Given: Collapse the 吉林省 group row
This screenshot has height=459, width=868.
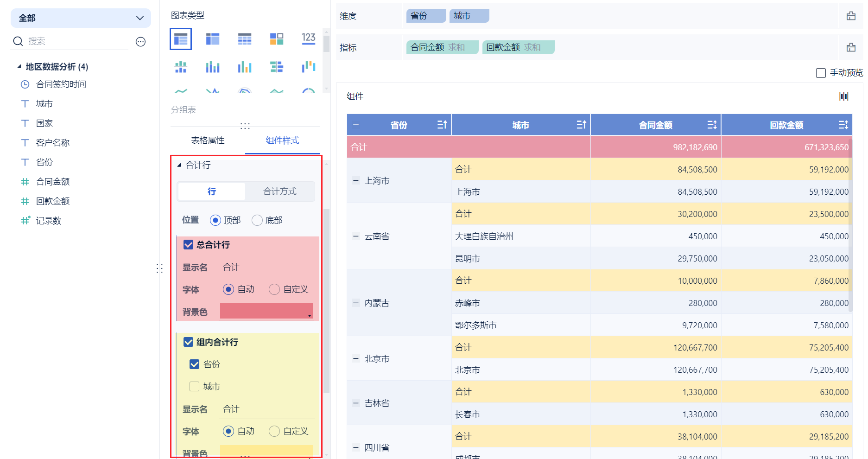Looking at the screenshot, I should click(x=356, y=403).
